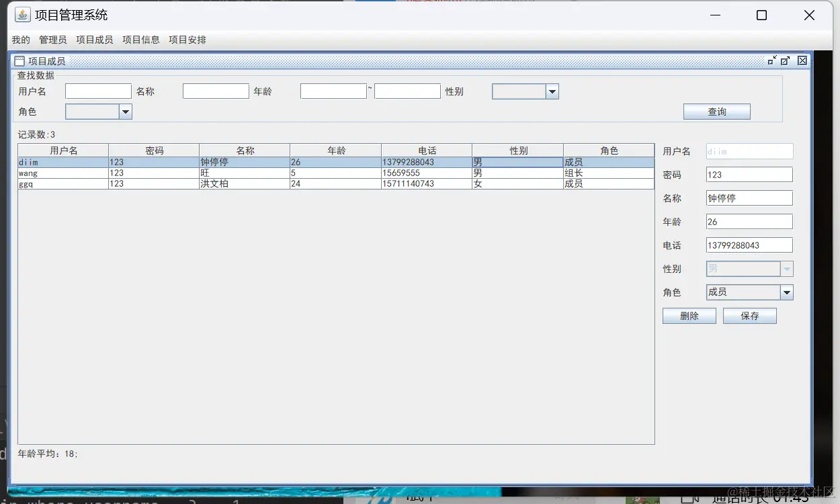Click the age cell 24
This screenshot has height=504, width=840.
point(336,184)
